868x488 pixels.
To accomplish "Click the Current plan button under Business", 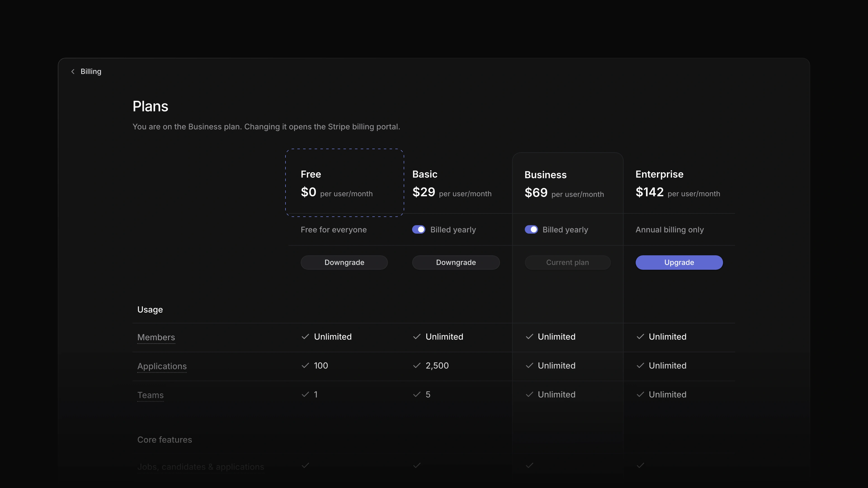I will click(x=567, y=262).
